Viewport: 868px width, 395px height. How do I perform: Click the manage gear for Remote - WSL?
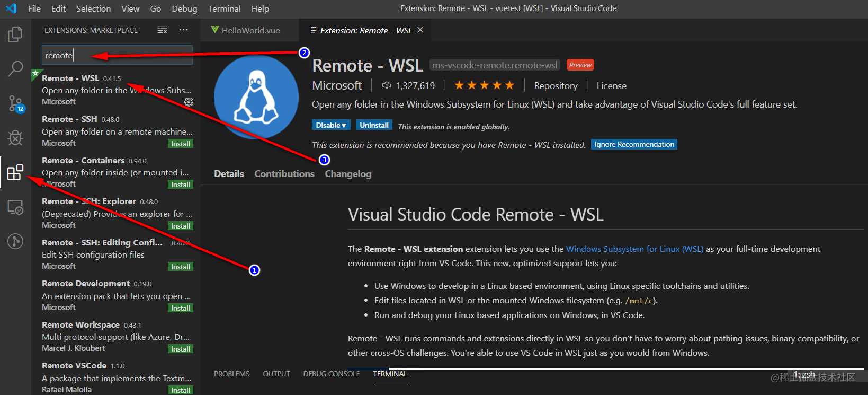tap(189, 102)
